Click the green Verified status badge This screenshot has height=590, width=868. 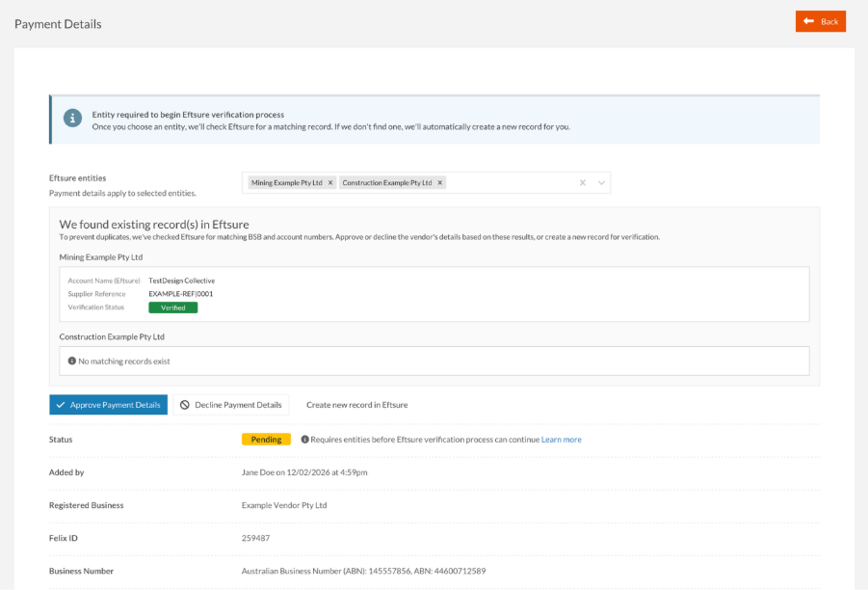[x=173, y=307]
